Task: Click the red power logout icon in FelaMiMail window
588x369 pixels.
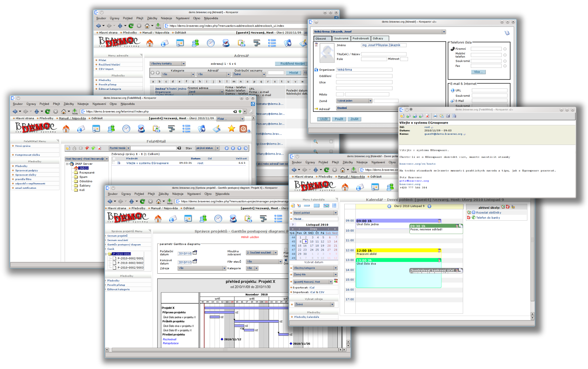Action: point(243,128)
